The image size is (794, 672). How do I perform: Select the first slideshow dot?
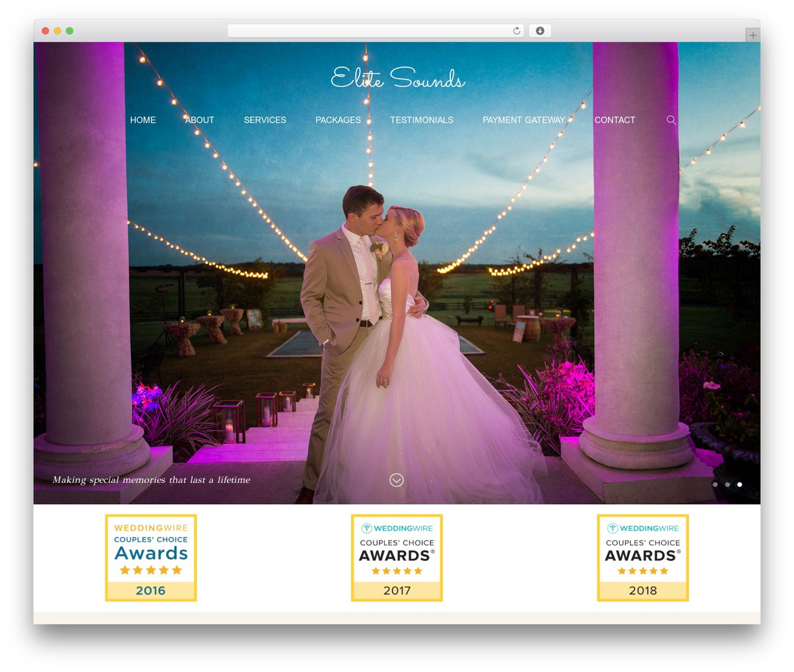coord(715,484)
